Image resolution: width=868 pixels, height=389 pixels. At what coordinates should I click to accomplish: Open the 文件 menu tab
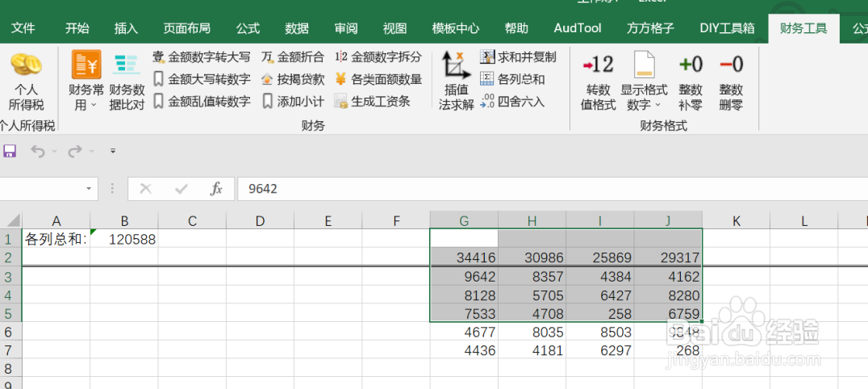tap(23, 28)
